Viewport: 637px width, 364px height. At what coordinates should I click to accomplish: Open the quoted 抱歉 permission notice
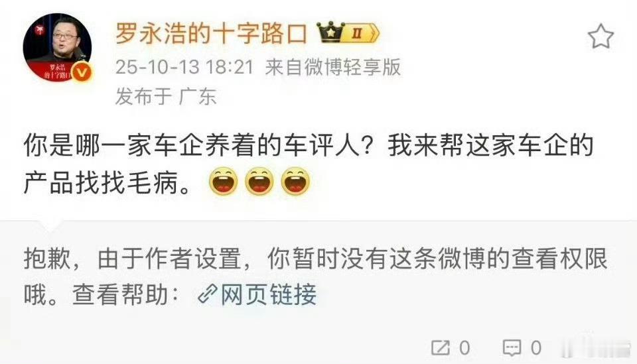316,276
